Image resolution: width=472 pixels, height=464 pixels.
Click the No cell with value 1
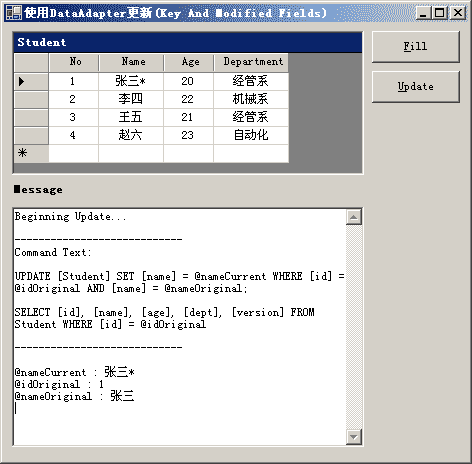pos(74,81)
